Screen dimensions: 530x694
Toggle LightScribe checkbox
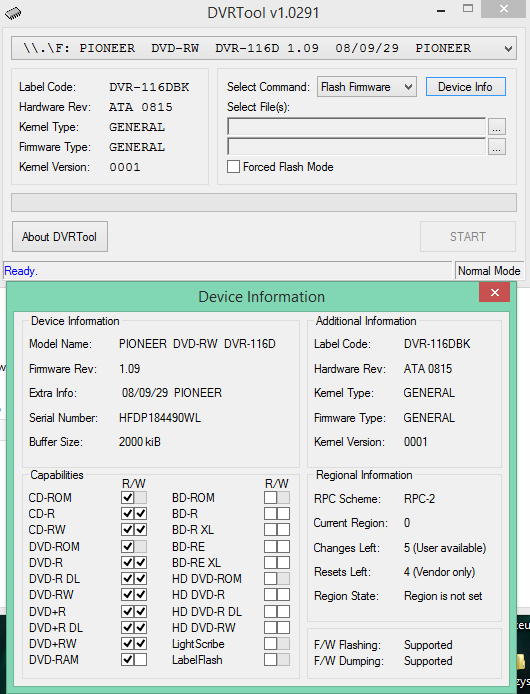coord(270,644)
